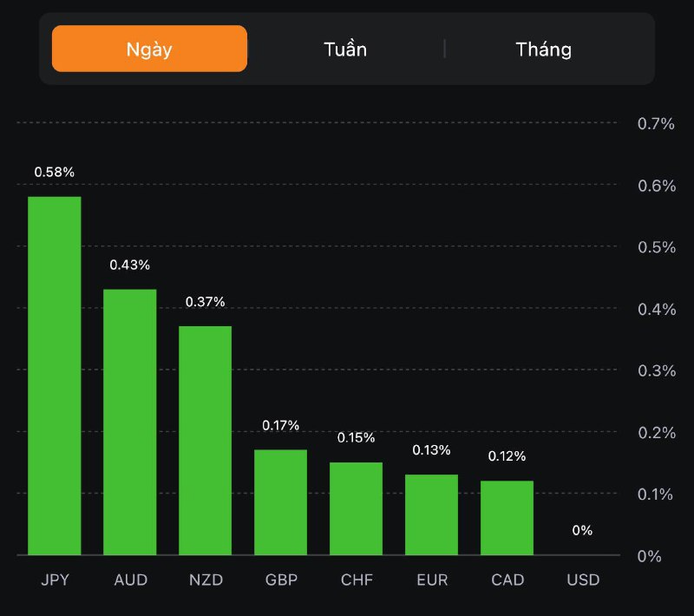Click the NZD green bar
694x616 pixels.
tap(206, 440)
